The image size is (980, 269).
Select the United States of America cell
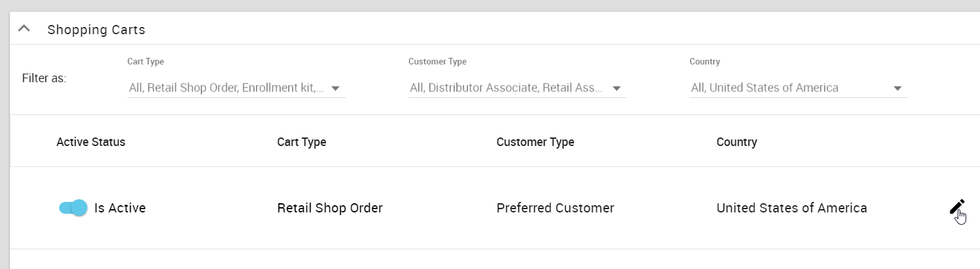[x=791, y=208]
